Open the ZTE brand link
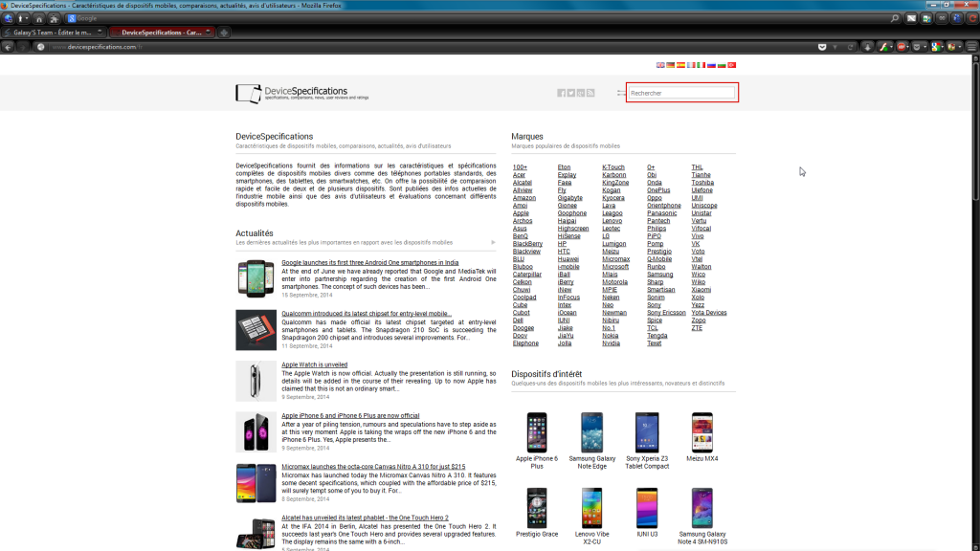Viewport: 980px width, 551px height. (697, 328)
